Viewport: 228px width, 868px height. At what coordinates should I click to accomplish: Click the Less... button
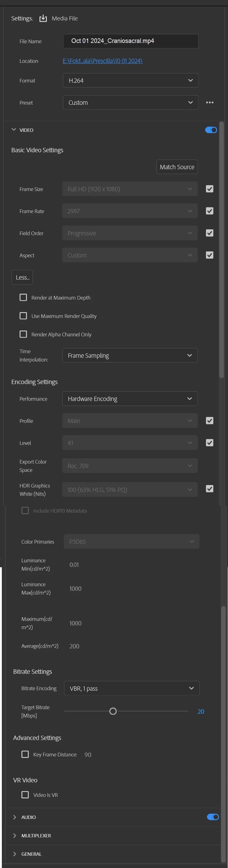point(22,277)
